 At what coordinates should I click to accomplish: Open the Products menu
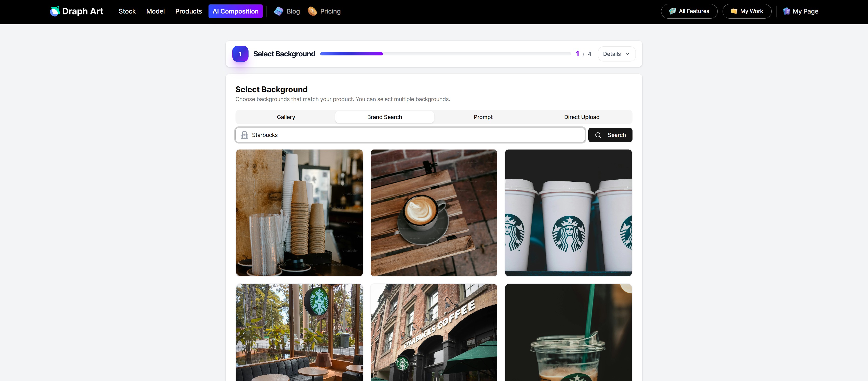188,11
